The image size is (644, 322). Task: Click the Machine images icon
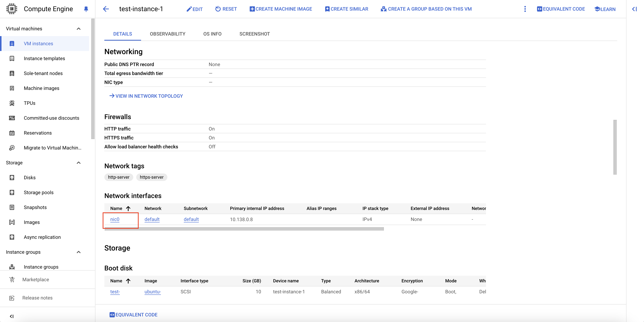12,88
